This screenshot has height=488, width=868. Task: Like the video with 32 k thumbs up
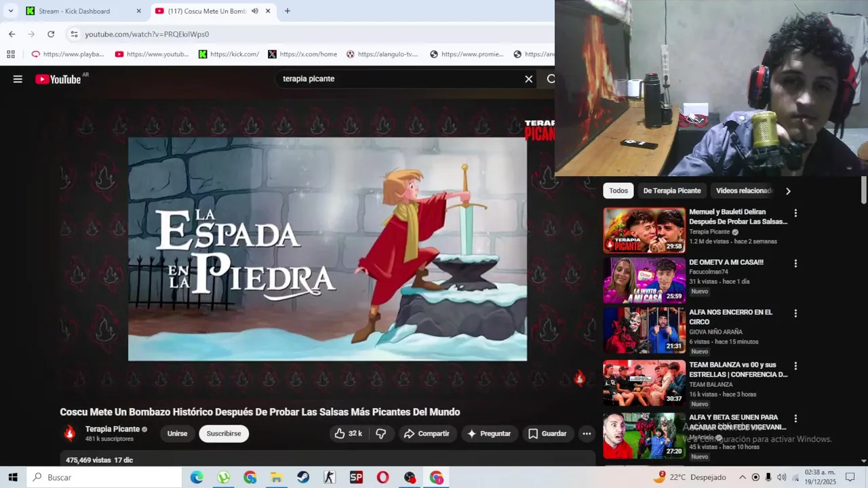pyautogui.click(x=349, y=434)
